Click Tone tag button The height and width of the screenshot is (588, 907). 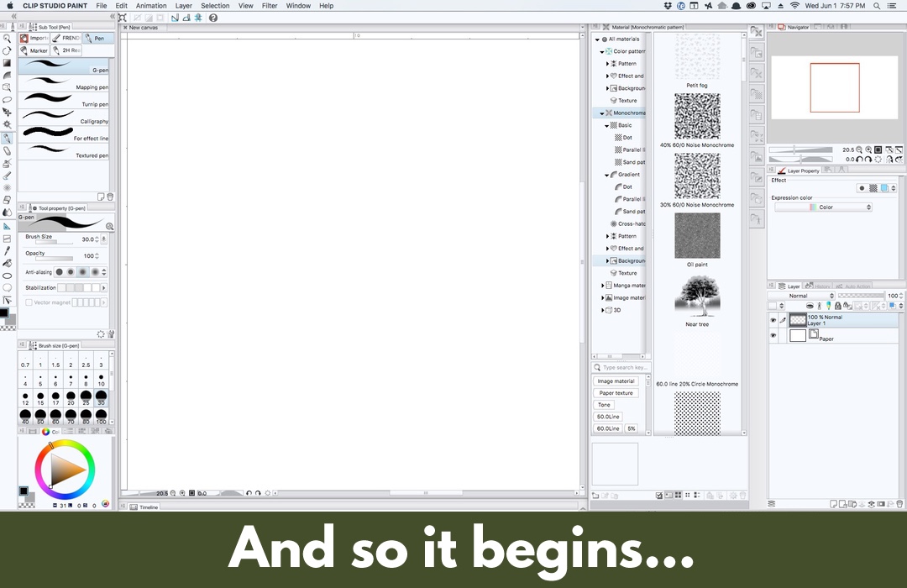[x=604, y=405]
